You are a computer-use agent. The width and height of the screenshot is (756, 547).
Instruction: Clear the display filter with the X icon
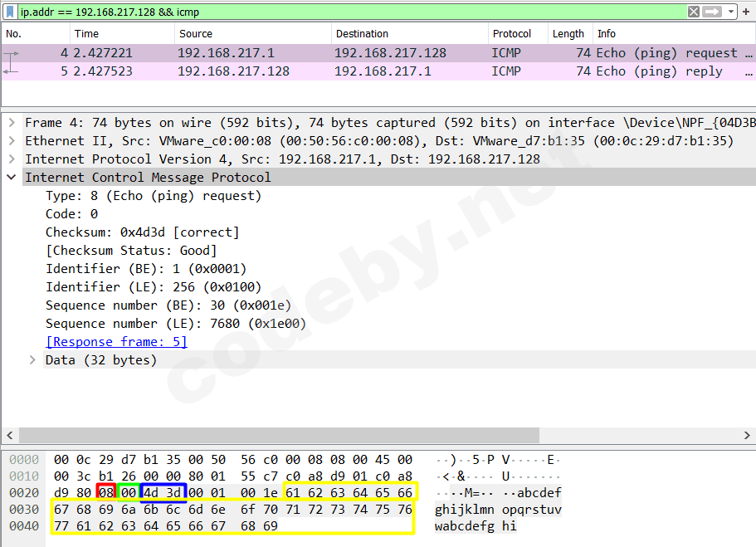[x=693, y=12]
